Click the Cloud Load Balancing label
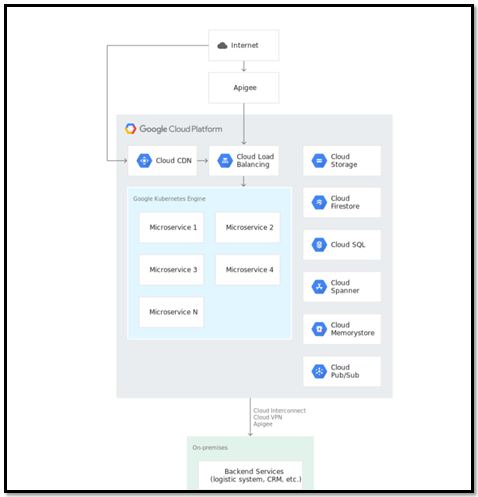Screen dimensions: 478x497 [255, 160]
